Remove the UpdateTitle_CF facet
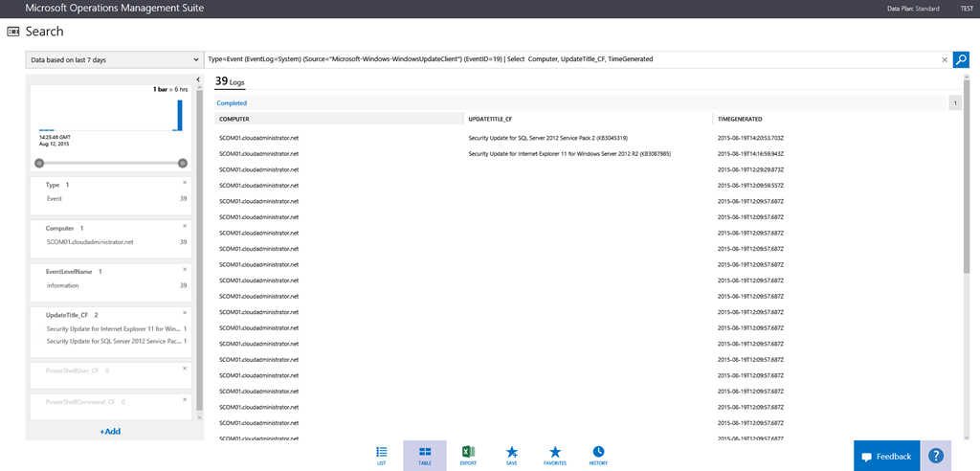Screen dimensions: 980x471 [x=185, y=312]
